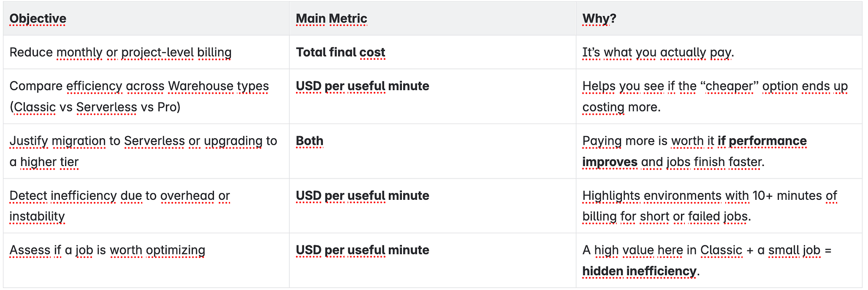Select the 'Detect inefficiency due to overhead' cell
The height and width of the screenshot is (290, 868).
pos(146,206)
